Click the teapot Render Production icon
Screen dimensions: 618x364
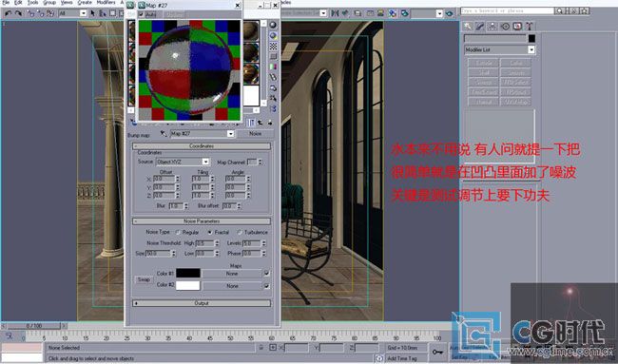[x=450, y=13]
